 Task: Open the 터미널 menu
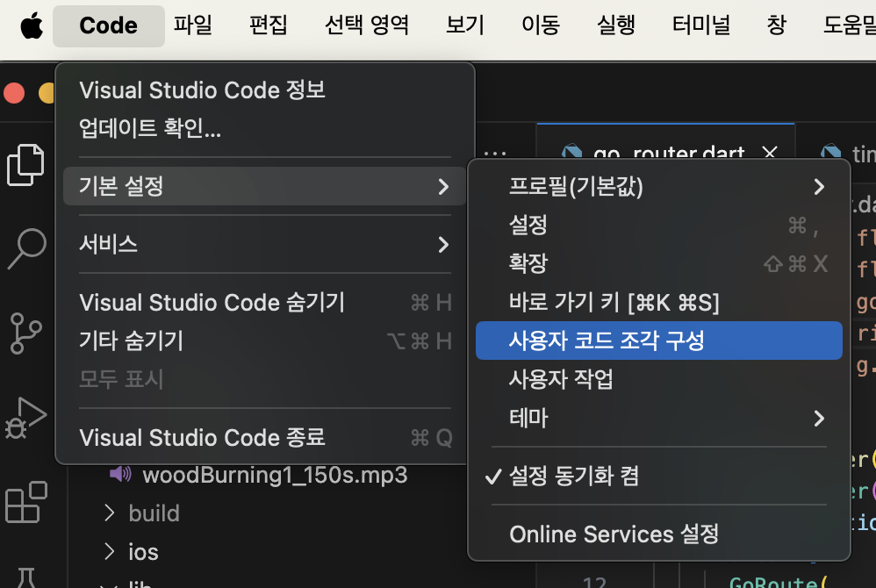pyautogui.click(x=701, y=25)
